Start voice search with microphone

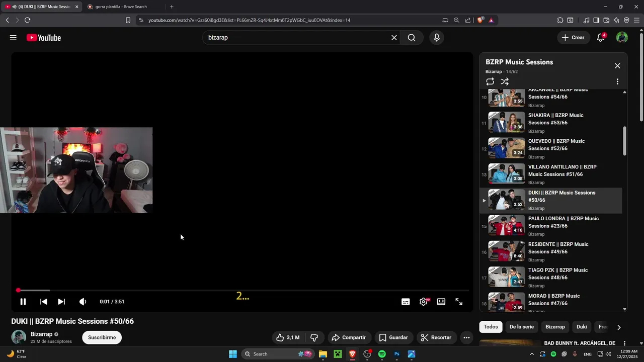point(436,38)
